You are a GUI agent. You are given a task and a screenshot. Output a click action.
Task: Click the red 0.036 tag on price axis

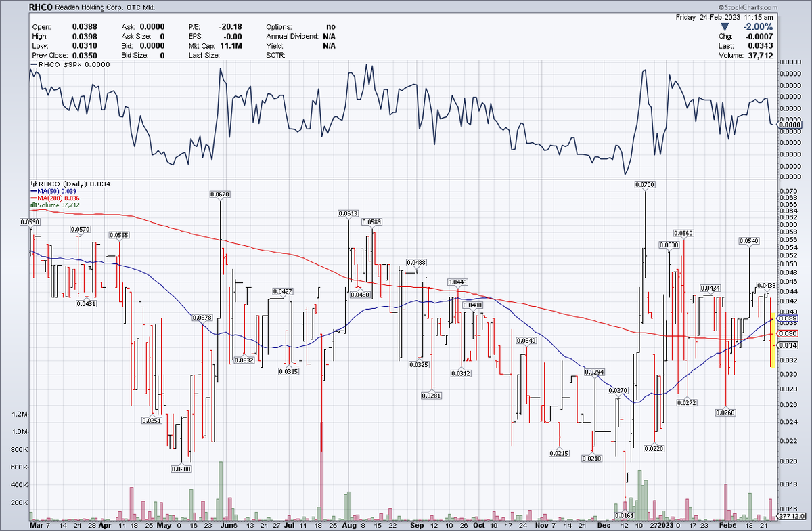(x=788, y=333)
